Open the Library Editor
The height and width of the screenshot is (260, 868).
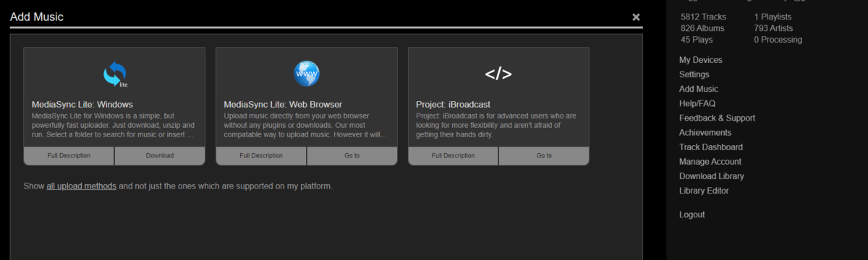[x=704, y=191]
